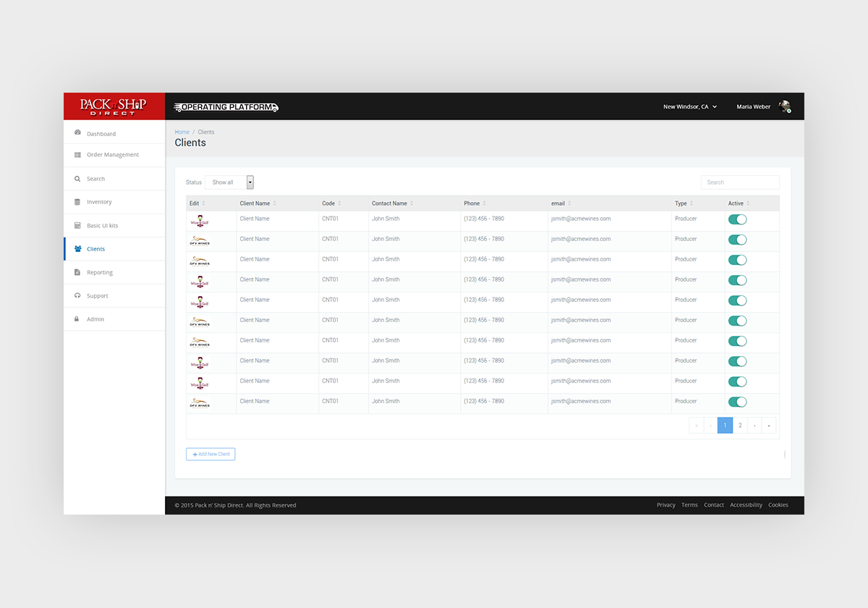Click the Search magnifier icon in sidebar
This screenshot has height=608, width=868.
77,179
